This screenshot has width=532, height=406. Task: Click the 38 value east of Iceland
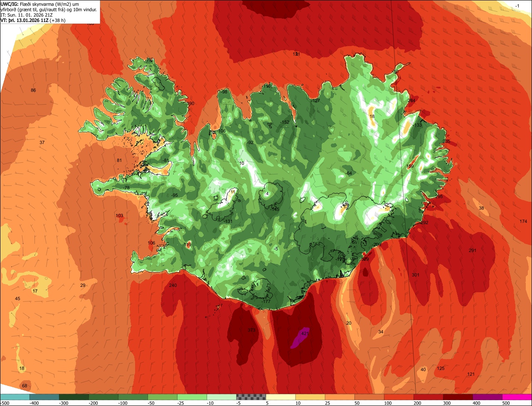click(x=481, y=208)
